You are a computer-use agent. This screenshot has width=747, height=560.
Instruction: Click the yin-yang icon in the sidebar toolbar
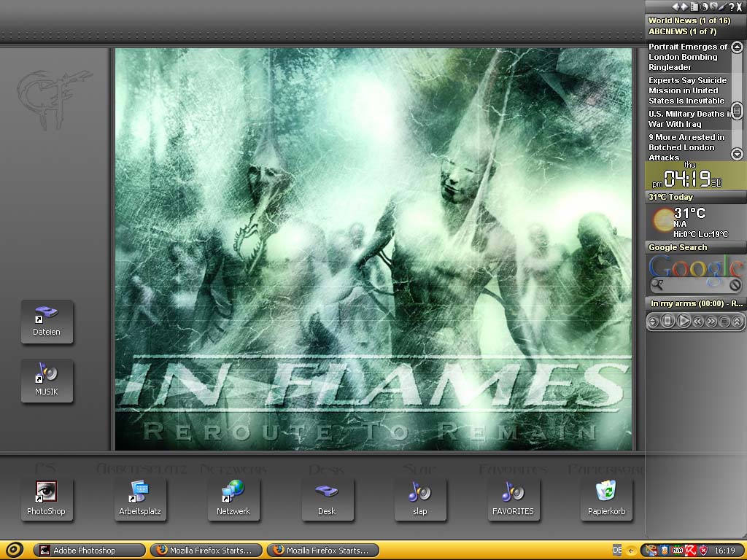(705, 7)
